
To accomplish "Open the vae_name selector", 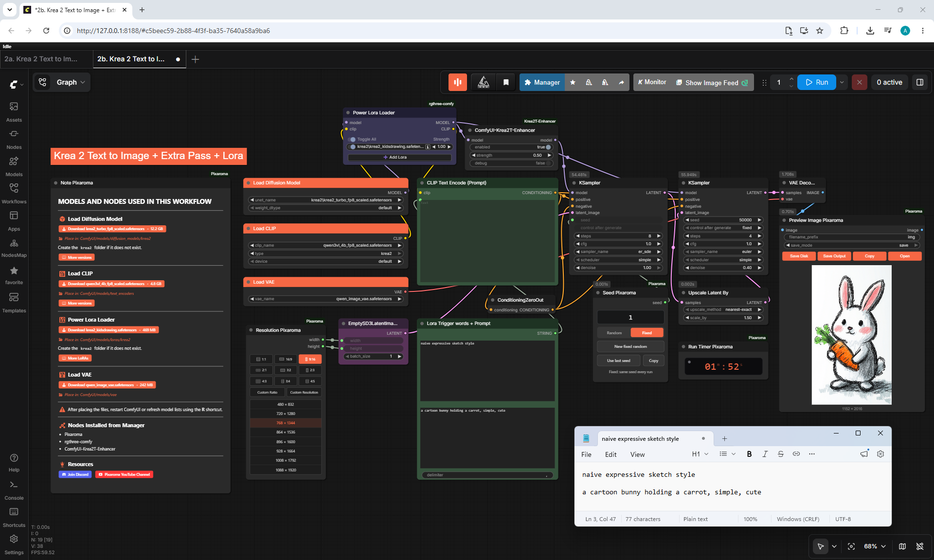I will click(325, 299).
